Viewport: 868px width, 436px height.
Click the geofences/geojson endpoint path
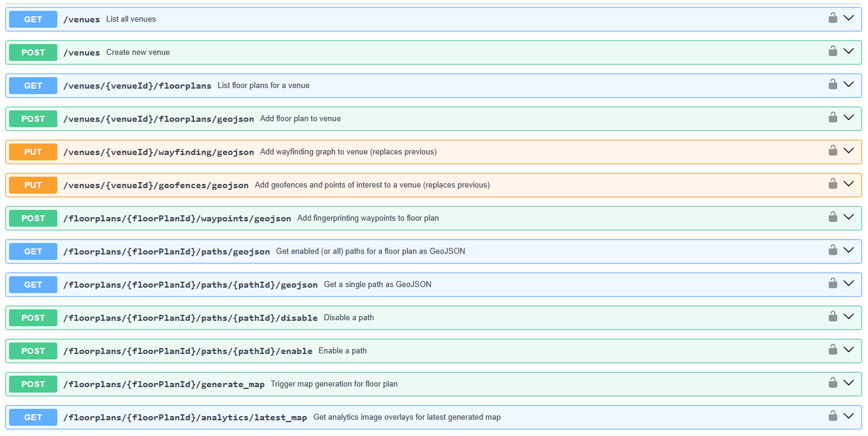coord(156,185)
